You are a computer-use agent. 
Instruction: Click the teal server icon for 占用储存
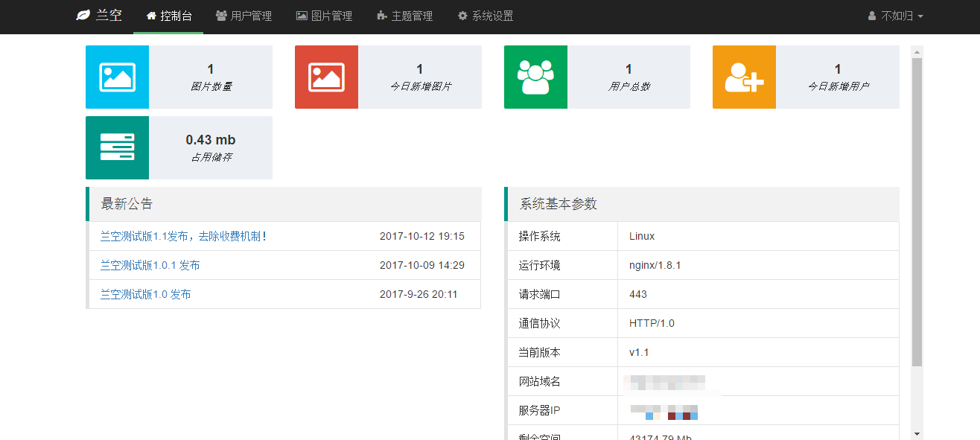tap(117, 147)
